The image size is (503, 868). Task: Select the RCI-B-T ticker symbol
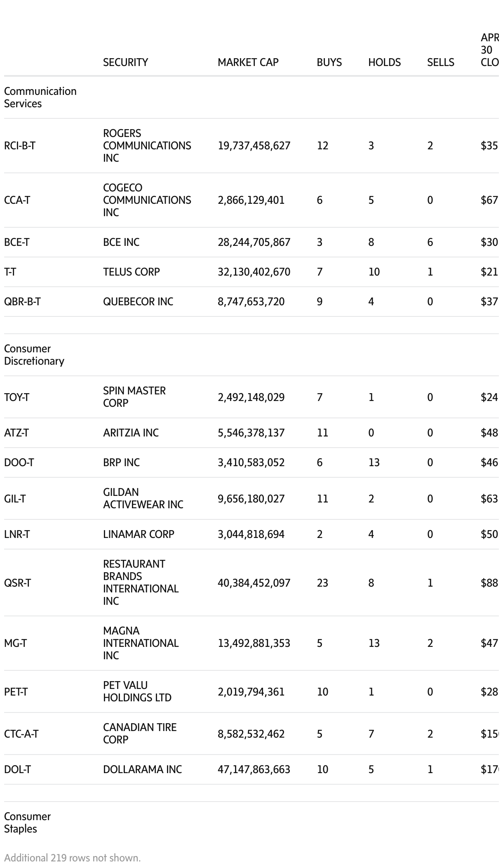pos(20,146)
